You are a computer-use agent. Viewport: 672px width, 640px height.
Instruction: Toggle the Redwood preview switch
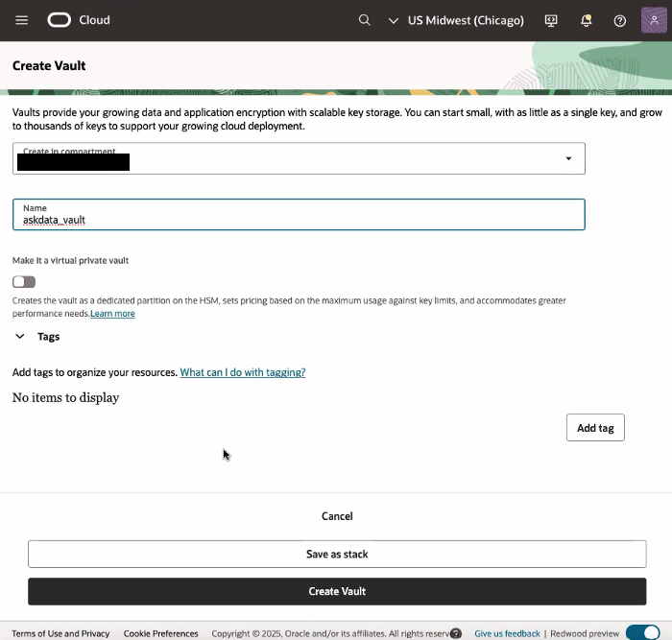pos(643,632)
